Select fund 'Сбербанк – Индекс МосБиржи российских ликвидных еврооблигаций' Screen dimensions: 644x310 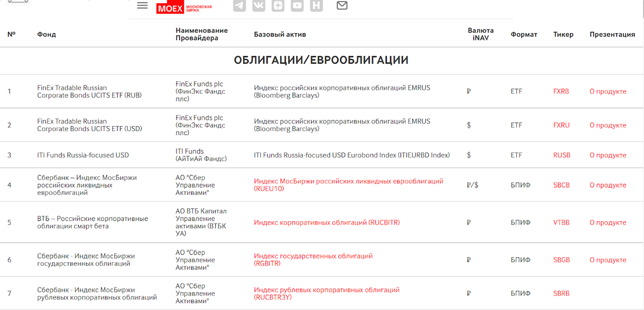pos(86,185)
